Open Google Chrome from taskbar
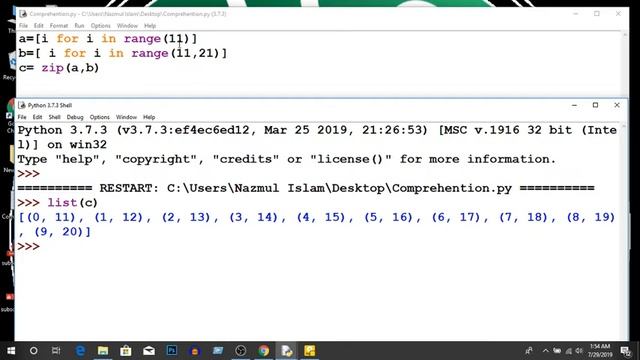Screen dimensions: 640x360 click(x=263, y=351)
